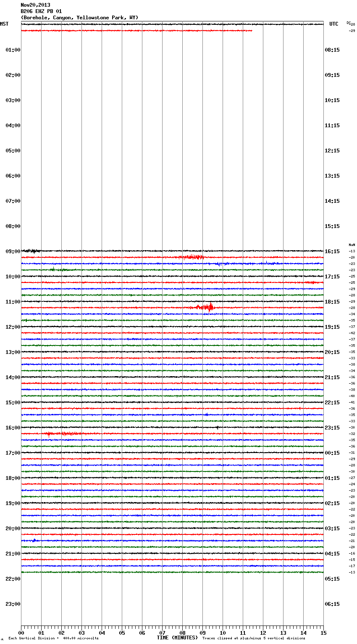
Task: Click the 06:15 UTC time label
Action: [x=332, y=604]
